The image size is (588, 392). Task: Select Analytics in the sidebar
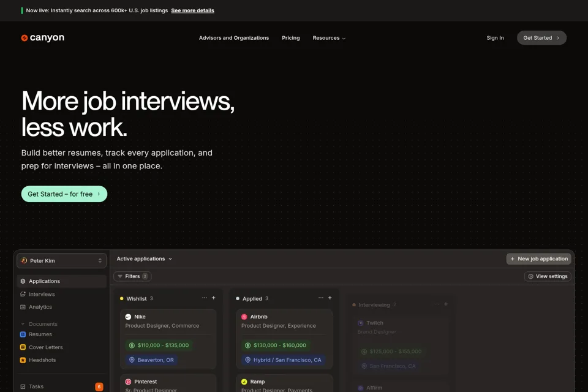[x=61, y=307]
